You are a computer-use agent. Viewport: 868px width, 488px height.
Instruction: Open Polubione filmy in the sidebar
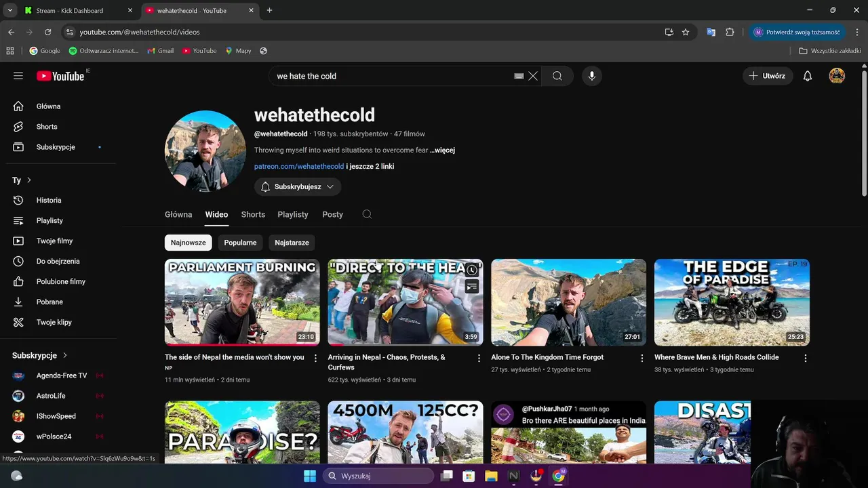61,281
